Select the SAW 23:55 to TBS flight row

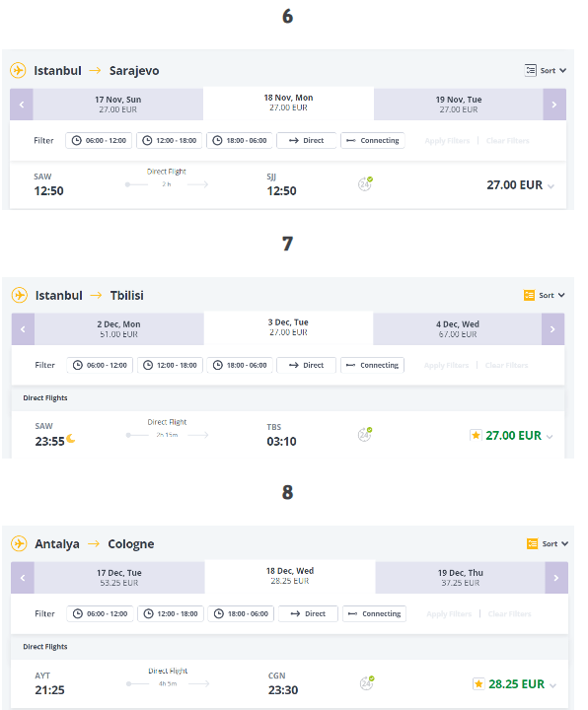[x=288, y=435]
